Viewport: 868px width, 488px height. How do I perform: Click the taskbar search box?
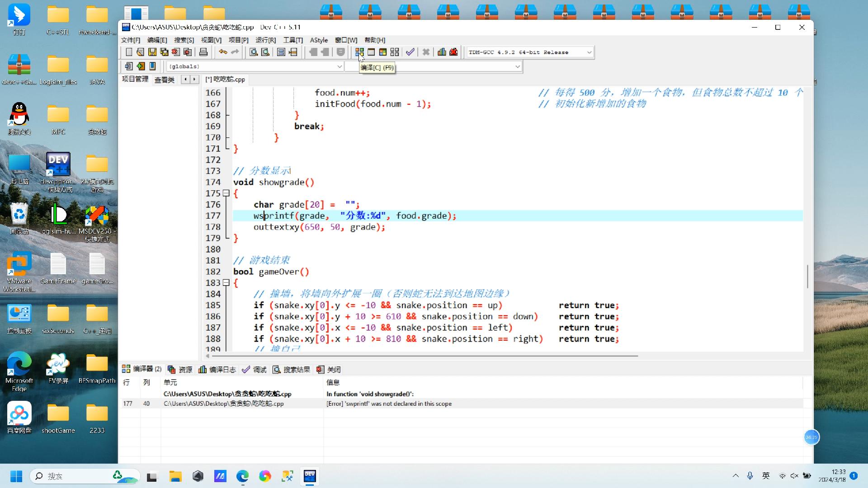[x=85, y=476]
